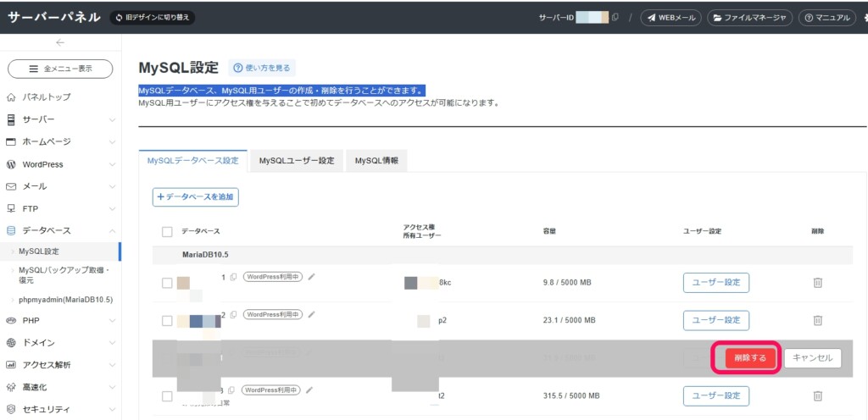The width and height of the screenshot is (868, 420).
Task: Open the 使い方を見る help link
Action: coord(262,68)
